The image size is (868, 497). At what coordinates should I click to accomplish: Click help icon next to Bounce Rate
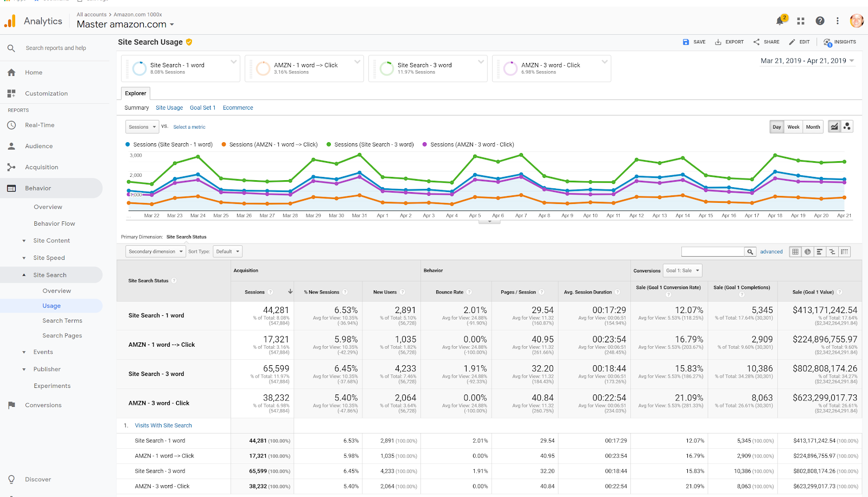(x=469, y=292)
